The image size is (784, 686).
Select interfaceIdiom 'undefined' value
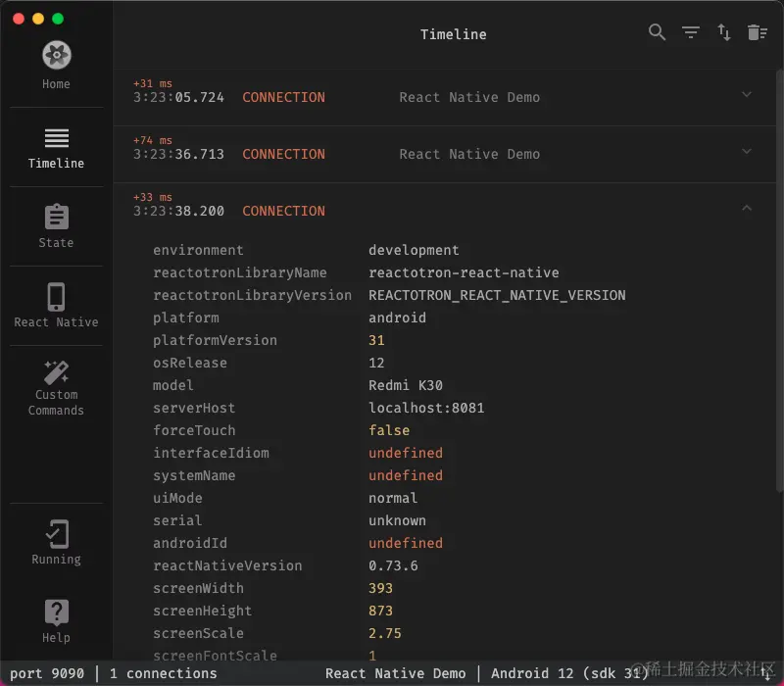coord(406,453)
